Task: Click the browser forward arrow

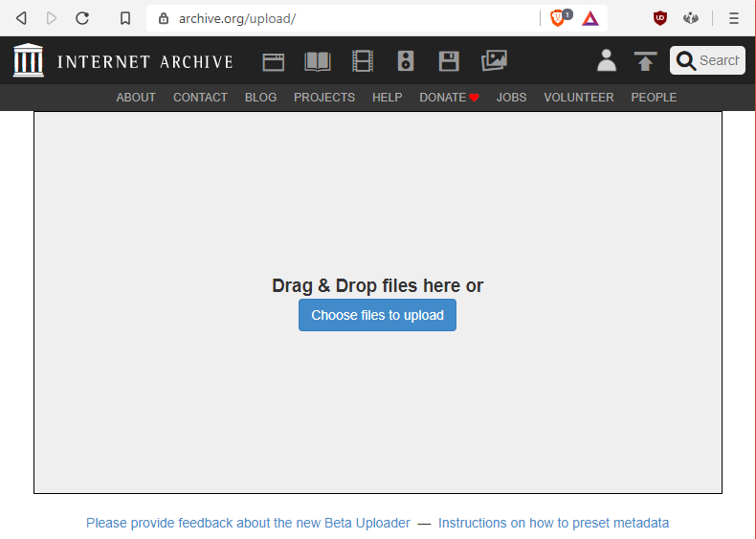Action: pos(52,18)
